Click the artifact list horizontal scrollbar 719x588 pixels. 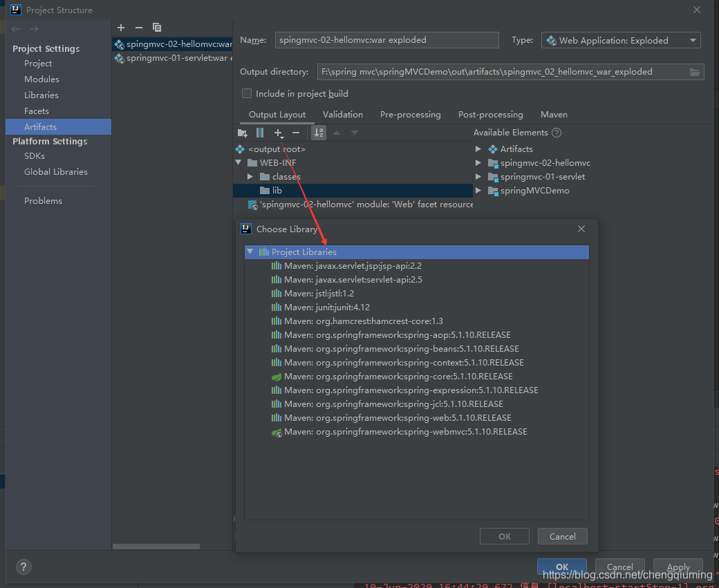pyautogui.click(x=156, y=547)
